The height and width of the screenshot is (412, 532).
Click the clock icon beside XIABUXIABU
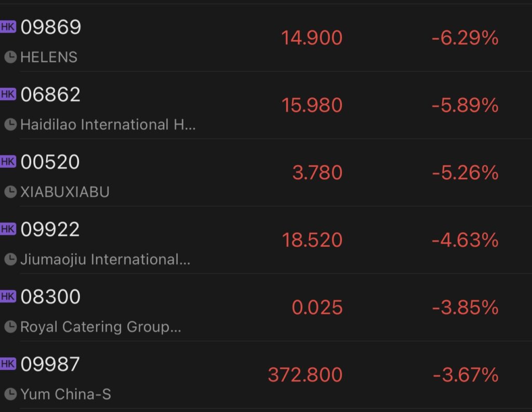[10, 192]
